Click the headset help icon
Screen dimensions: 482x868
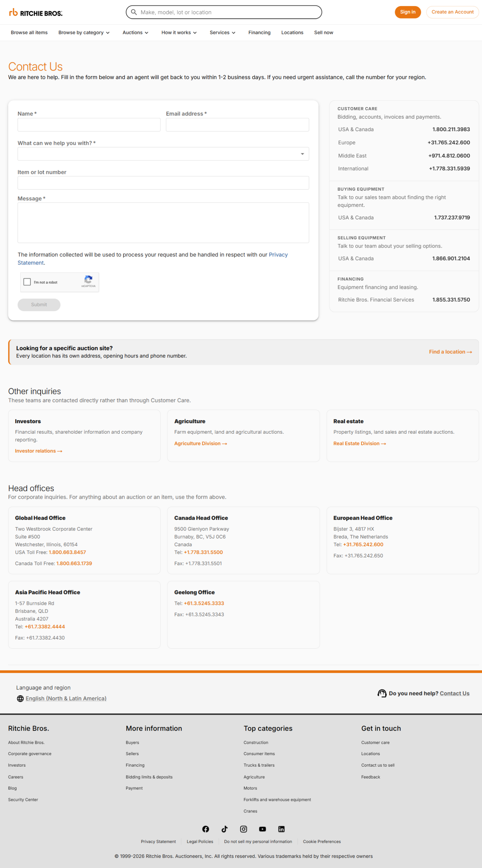(382, 693)
